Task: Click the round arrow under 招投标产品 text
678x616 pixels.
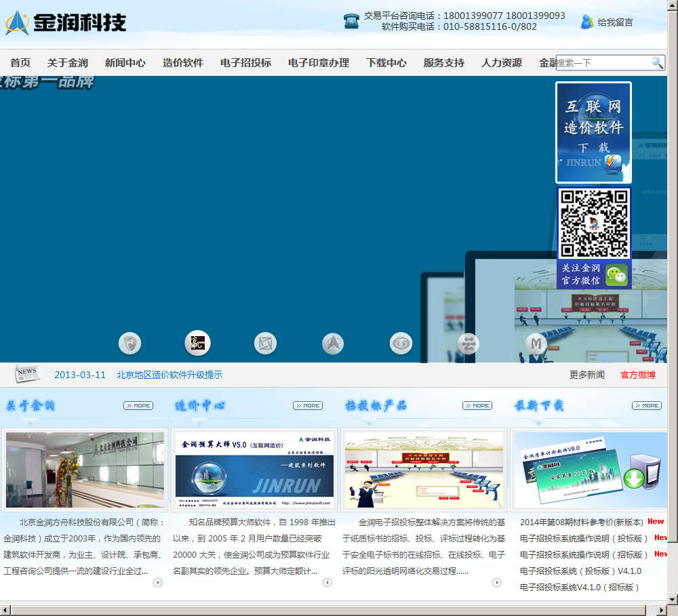Action: tap(497, 582)
